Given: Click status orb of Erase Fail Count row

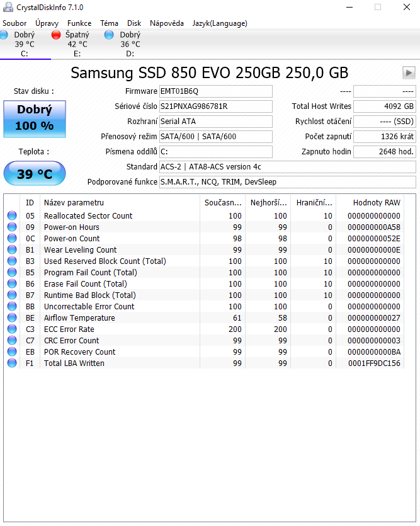Looking at the screenshot, I should point(12,284).
